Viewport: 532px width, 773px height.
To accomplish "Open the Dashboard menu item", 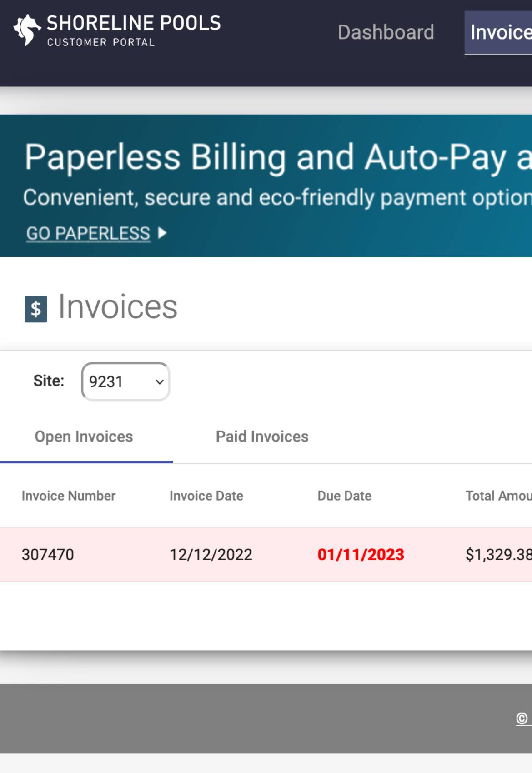I will (x=386, y=32).
